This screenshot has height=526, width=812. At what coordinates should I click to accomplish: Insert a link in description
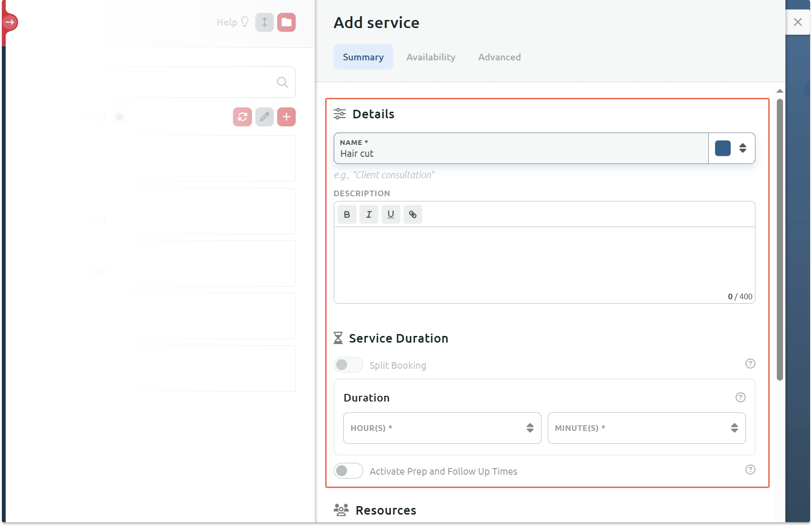413,214
